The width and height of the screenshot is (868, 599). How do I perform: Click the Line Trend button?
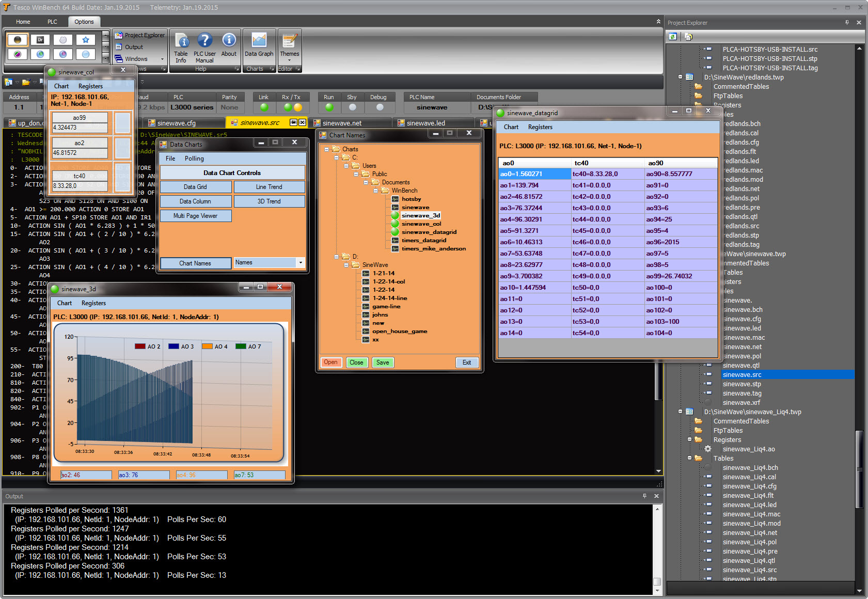[270, 186]
